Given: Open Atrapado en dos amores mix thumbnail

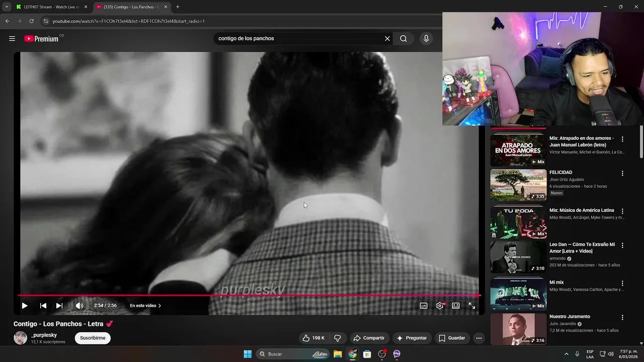Looking at the screenshot, I should [518, 150].
